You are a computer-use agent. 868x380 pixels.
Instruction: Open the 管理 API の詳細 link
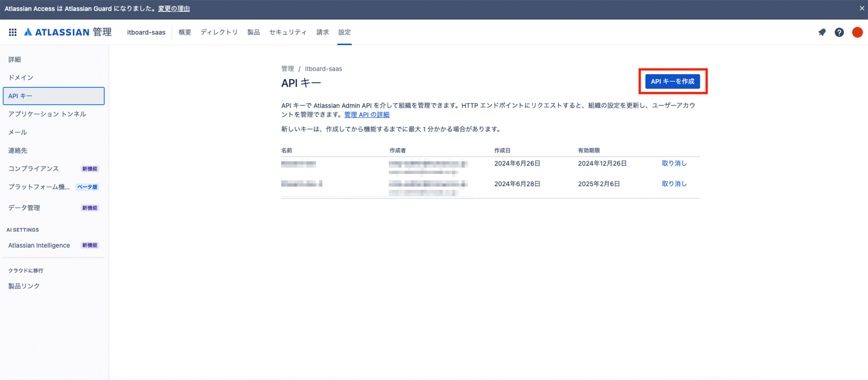pos(367,115)
